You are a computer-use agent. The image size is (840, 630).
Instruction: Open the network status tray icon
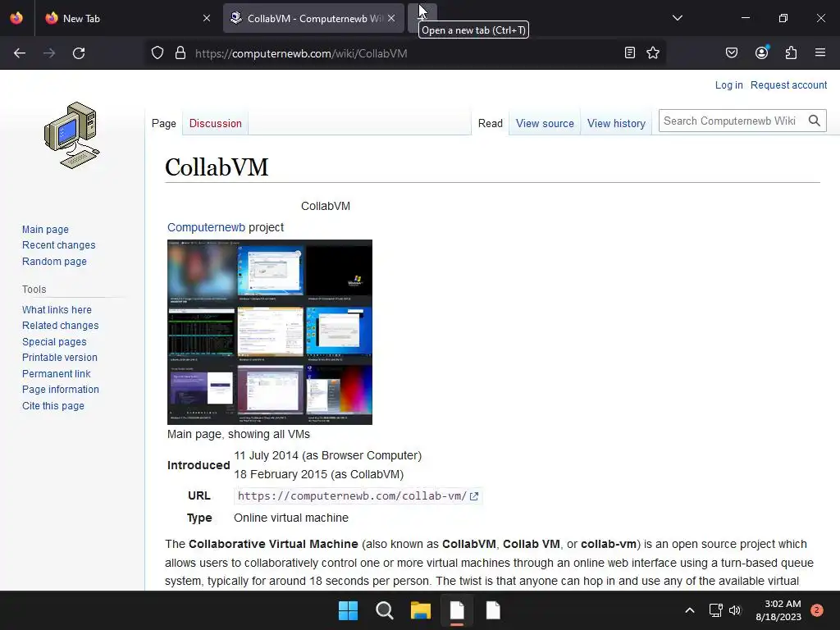coord(715,610)
